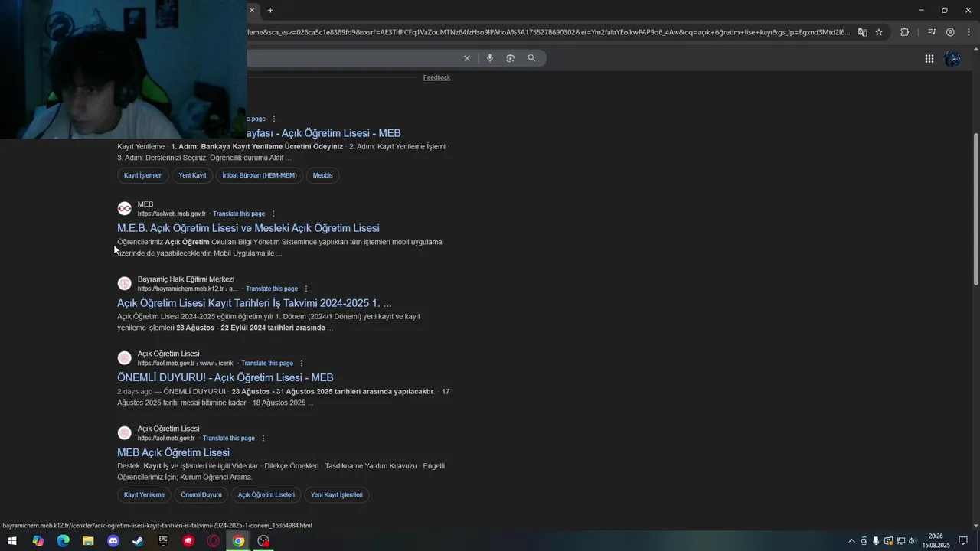Open Steam from the taskbar
This screenshot has height=551, width=980.
tap(138, 541)
